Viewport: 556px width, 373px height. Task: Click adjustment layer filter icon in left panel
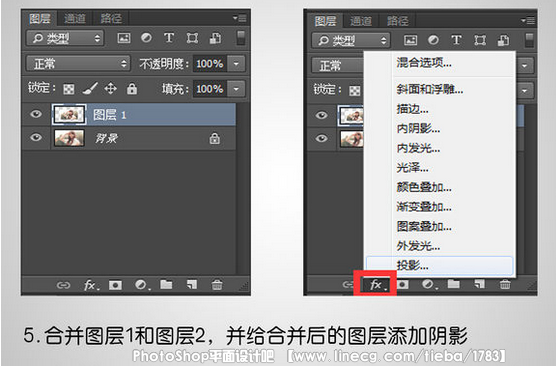click(x=146, y=37)
